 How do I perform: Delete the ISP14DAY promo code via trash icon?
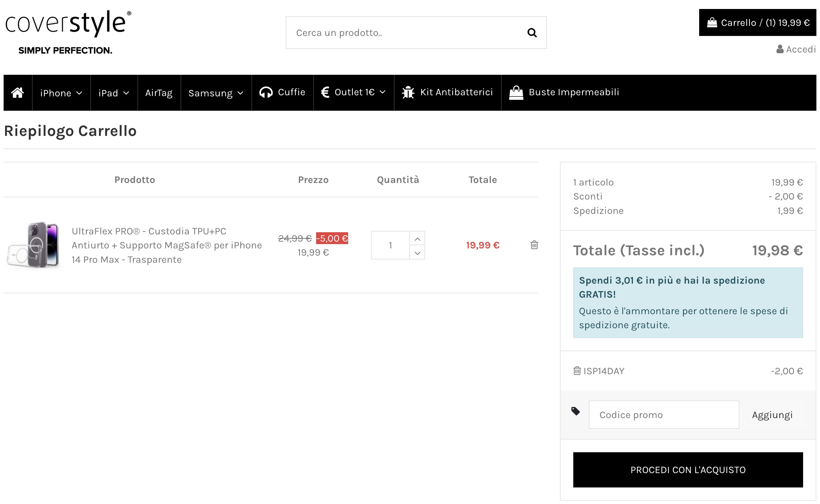[x=577, y=371]
